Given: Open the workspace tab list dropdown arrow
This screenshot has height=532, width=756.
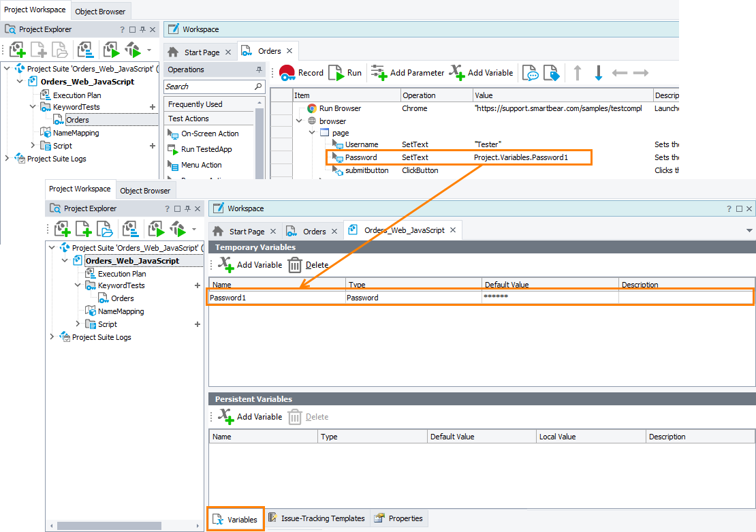Looking at the screenshot, I should point(749,231).
